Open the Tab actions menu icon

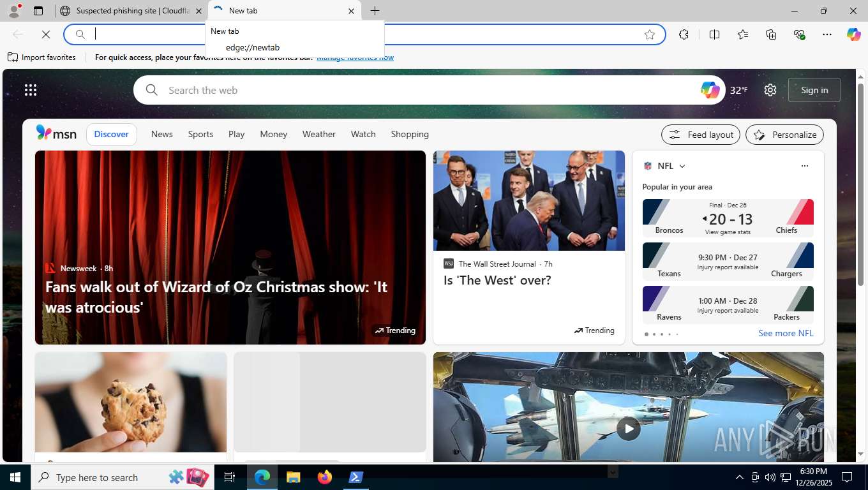[x=38, y=11]
